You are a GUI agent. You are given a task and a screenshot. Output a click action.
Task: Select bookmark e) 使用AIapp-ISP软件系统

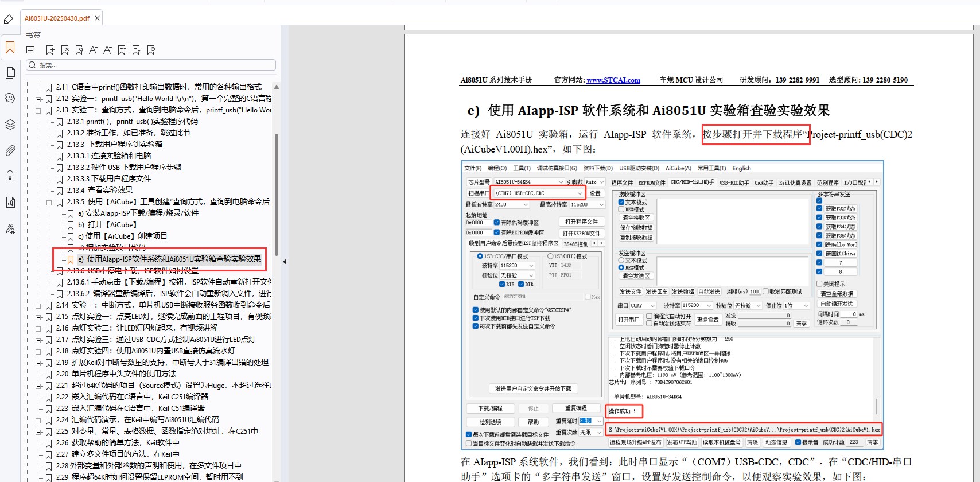(x=170, y=259)
